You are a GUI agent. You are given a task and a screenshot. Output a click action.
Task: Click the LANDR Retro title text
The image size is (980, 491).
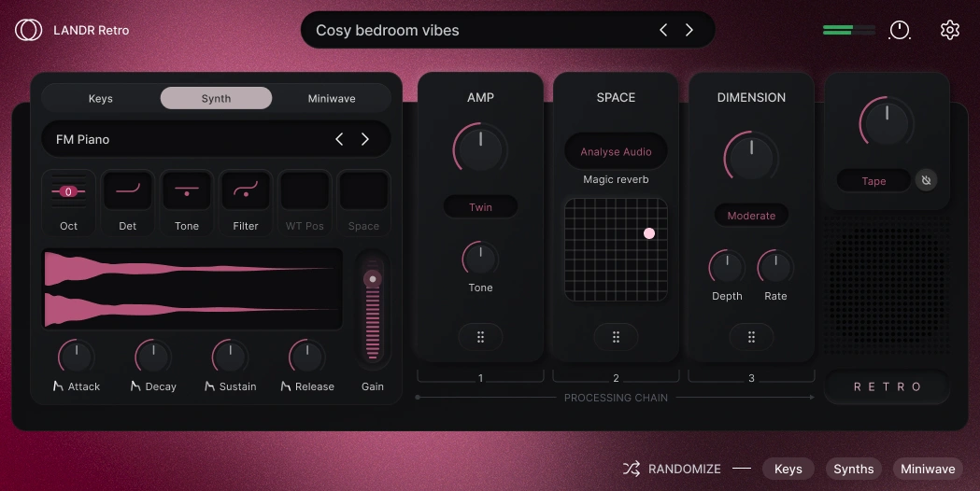[92, 30]
